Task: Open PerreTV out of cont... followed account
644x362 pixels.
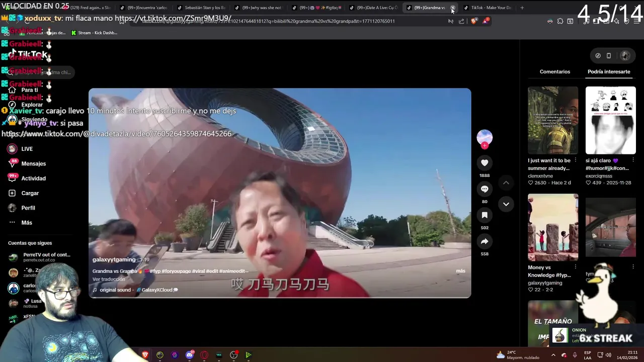Action: 40,257
